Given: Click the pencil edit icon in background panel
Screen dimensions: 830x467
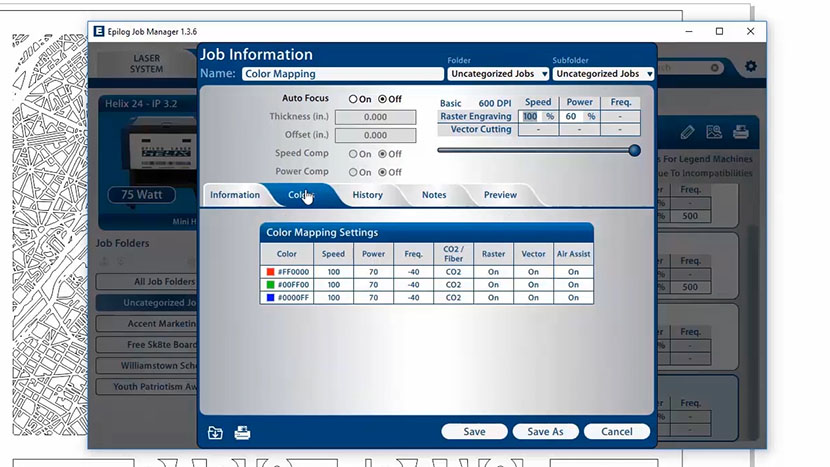Looking at the screenshot, I should 687,132.
